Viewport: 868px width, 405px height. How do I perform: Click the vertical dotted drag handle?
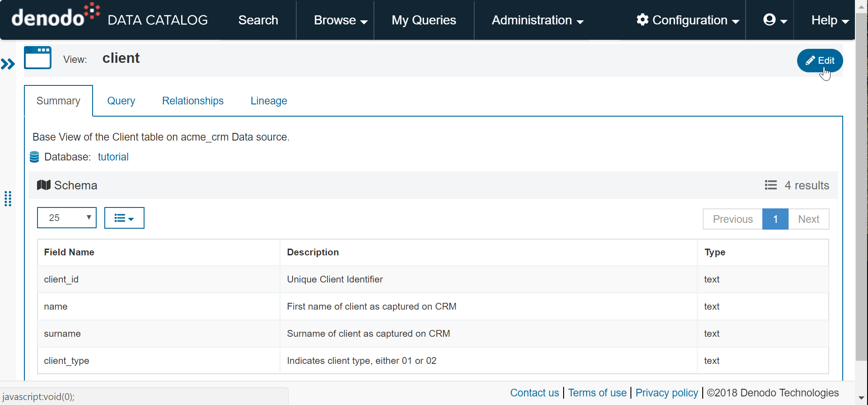pos(8,198)
